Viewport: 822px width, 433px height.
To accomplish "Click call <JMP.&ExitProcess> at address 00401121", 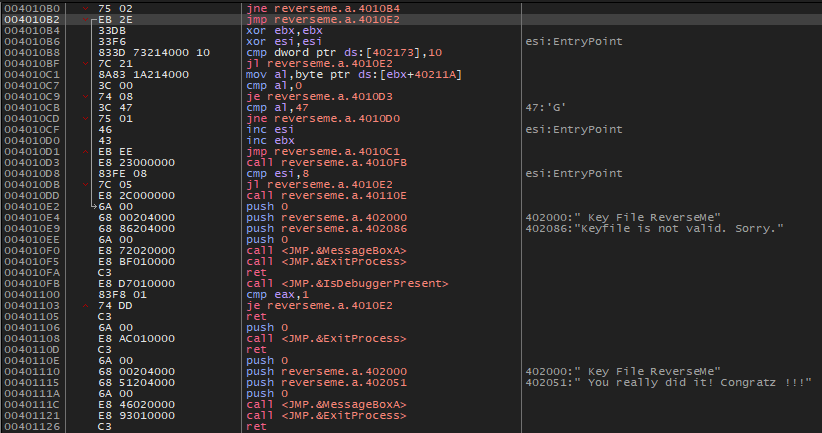I will [x=326, y=416].
